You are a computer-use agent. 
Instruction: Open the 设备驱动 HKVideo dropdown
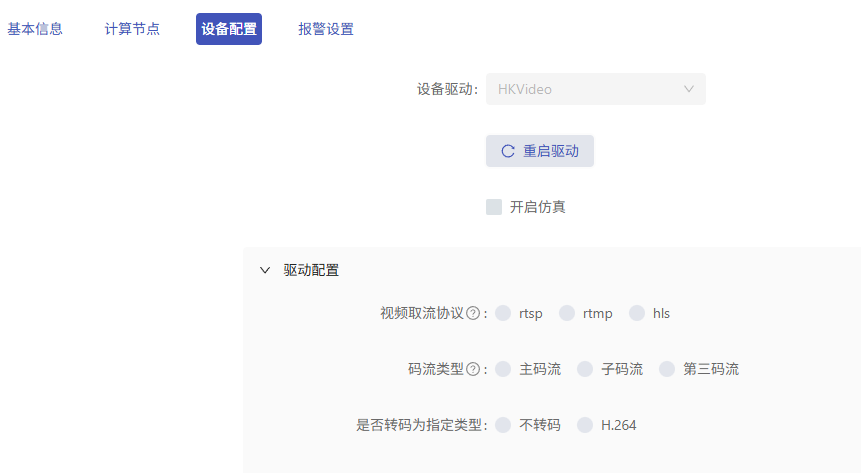pyautogui.click(x=596, y=89)
